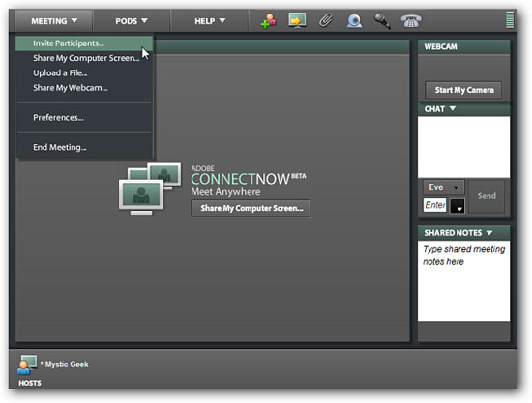Click the chat history area

[x=463, y=147]
